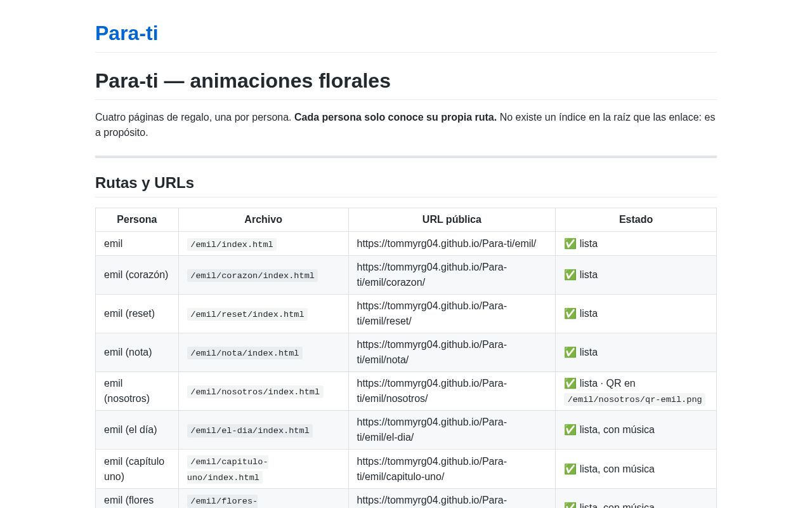Image resolution: width=812 pixels, height=508 pixels.
Task: Click the code path '/emil/nota/index.html'
Action: point(245,353)
